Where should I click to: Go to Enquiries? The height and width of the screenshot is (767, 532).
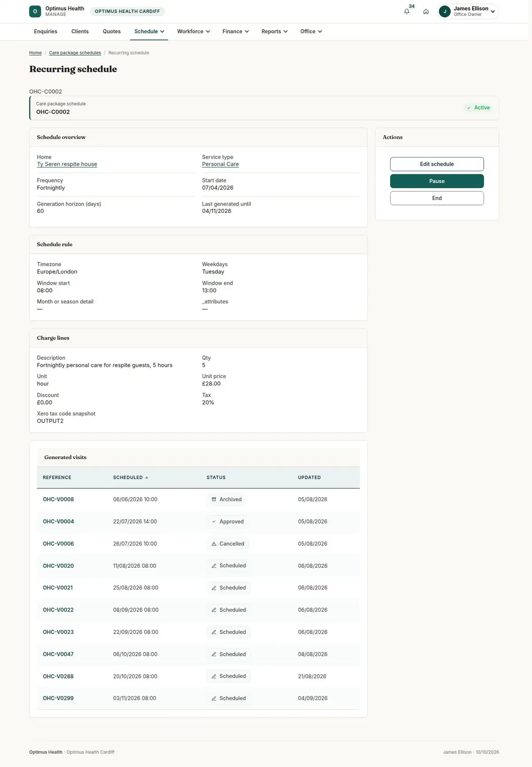point(46,31)
